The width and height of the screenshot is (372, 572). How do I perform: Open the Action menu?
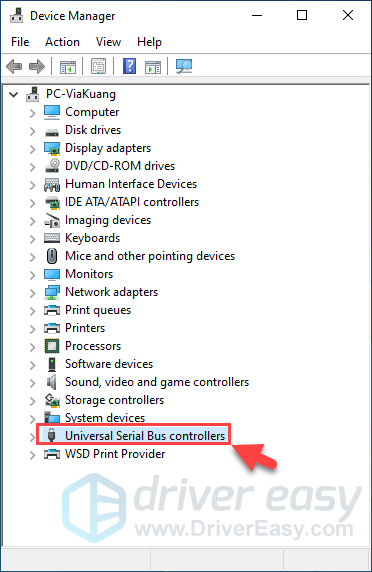[x=62, y=42]
